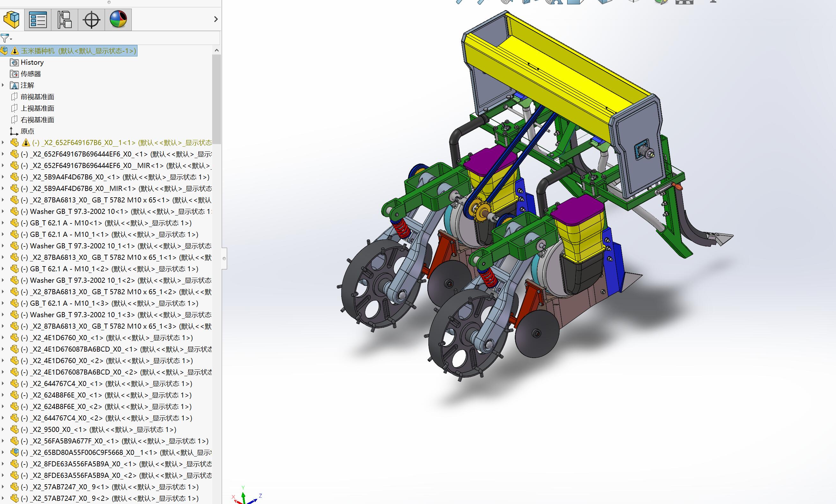
Task: Open the FeatureManager design tree tab
Action: coord(11,19)
